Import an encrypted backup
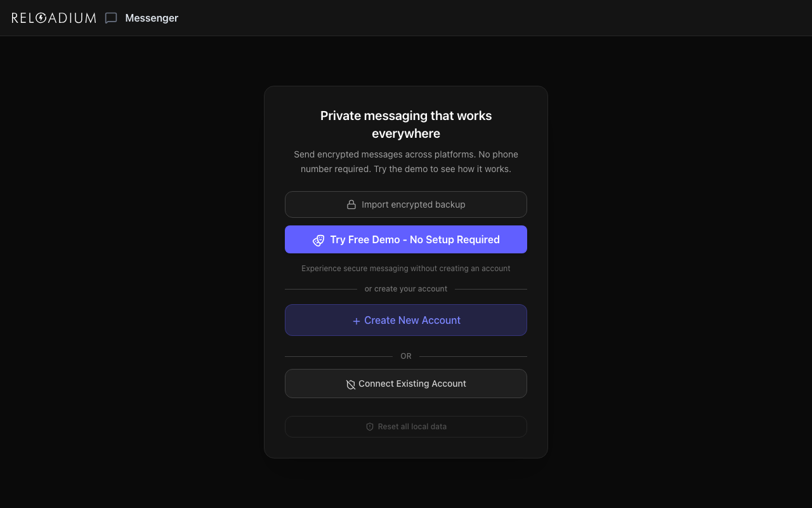Screen dimensions: 812x508 (x=406, y=204)
